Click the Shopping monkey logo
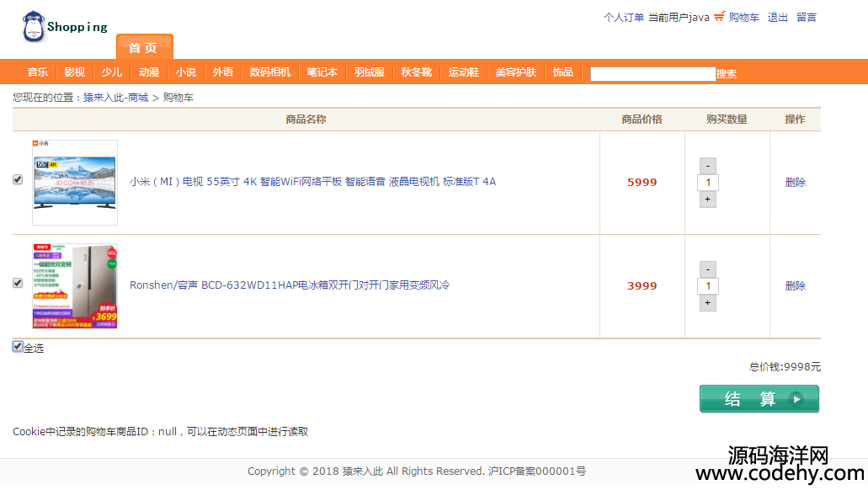868x490 pixels. point(65,26)
